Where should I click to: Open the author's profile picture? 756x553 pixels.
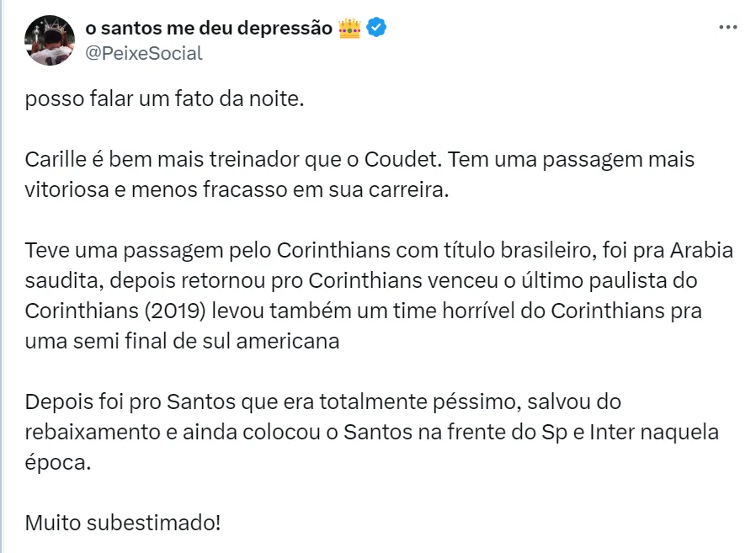coord(50,40)
